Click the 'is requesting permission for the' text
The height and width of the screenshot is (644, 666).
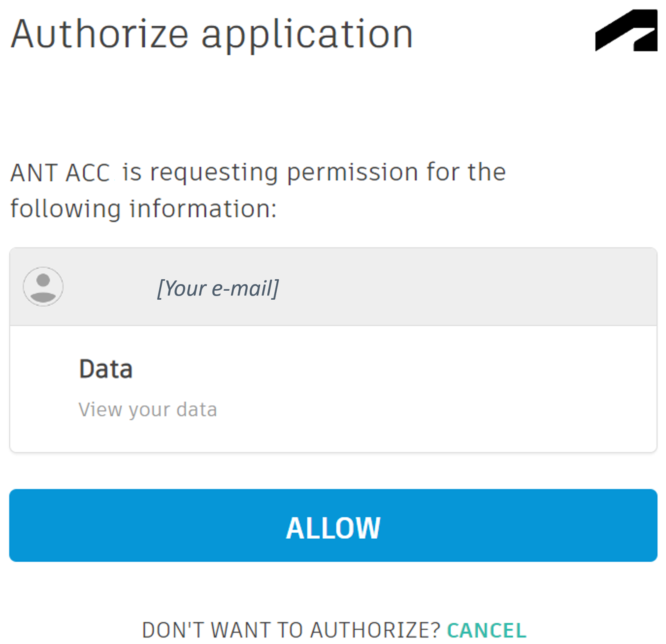(x=314, y=172)
